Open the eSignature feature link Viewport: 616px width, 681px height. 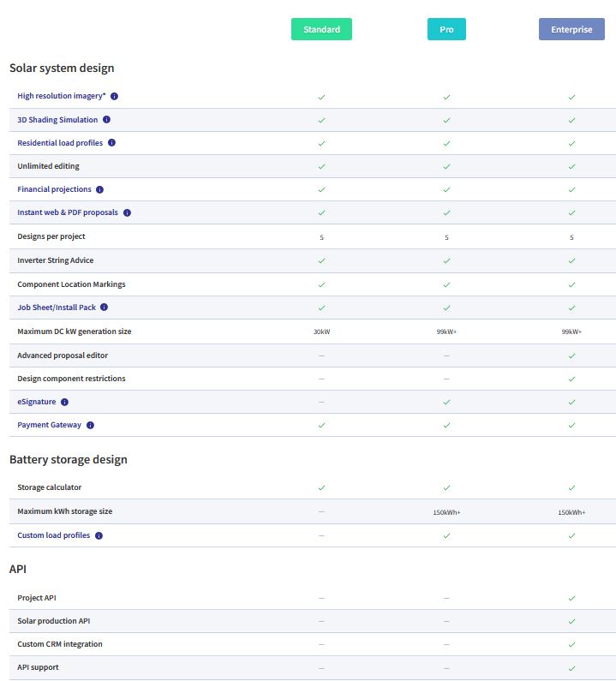38,402
